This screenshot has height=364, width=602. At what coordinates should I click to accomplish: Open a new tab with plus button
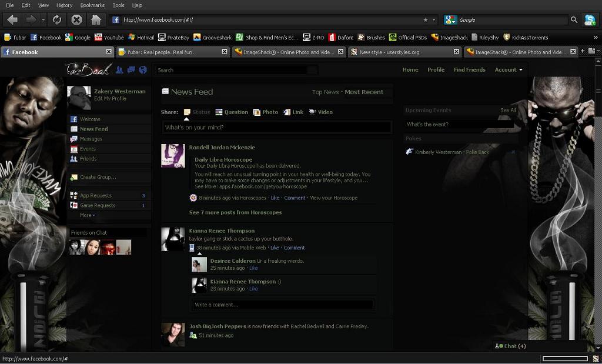click(x=583, y=51)
